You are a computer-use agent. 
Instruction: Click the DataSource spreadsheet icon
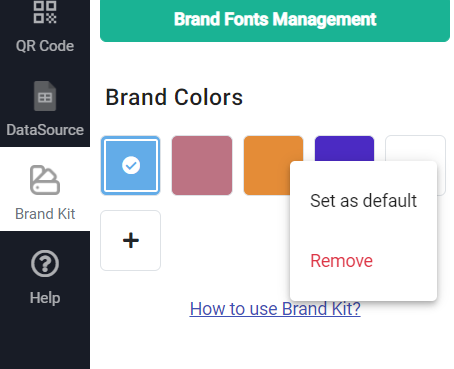point(45,96)
